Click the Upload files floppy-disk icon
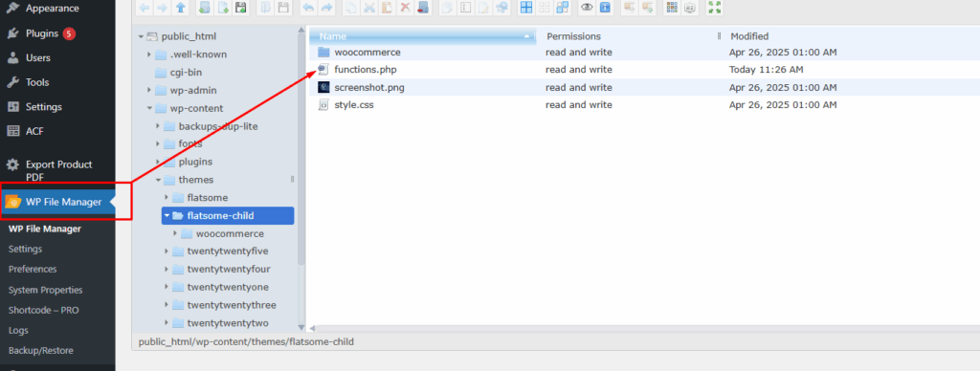The image size is (980, 371). pos(241,8)
